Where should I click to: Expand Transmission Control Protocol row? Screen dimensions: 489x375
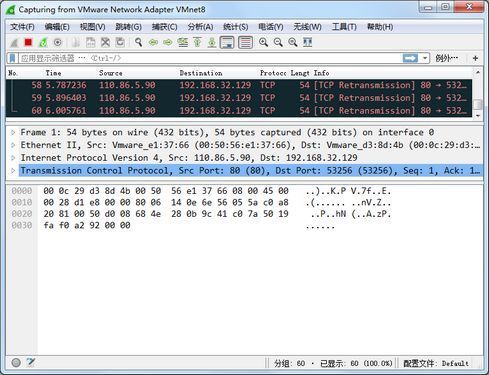13,170
